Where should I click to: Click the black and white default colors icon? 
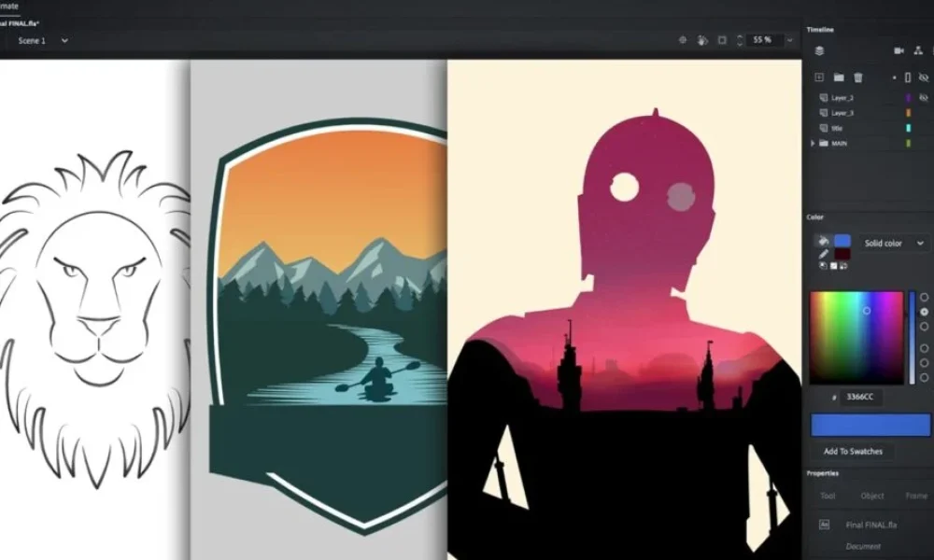tap(823, 266)
